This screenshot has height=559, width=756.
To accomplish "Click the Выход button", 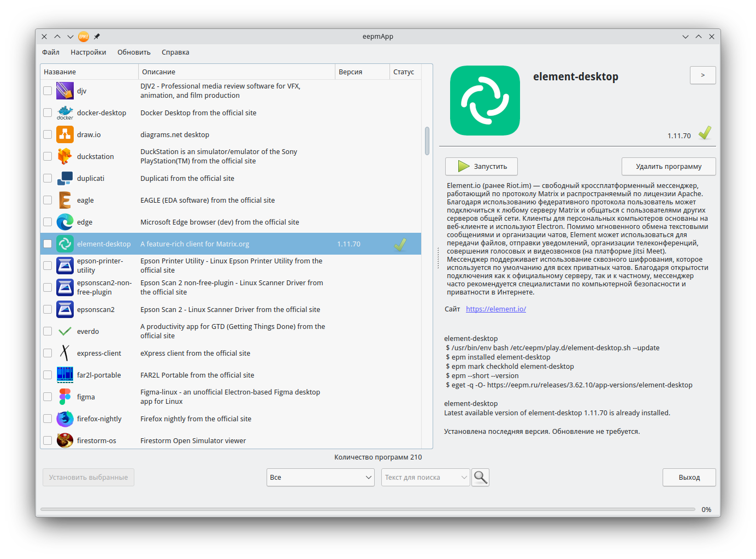I will tap(689, 477).
